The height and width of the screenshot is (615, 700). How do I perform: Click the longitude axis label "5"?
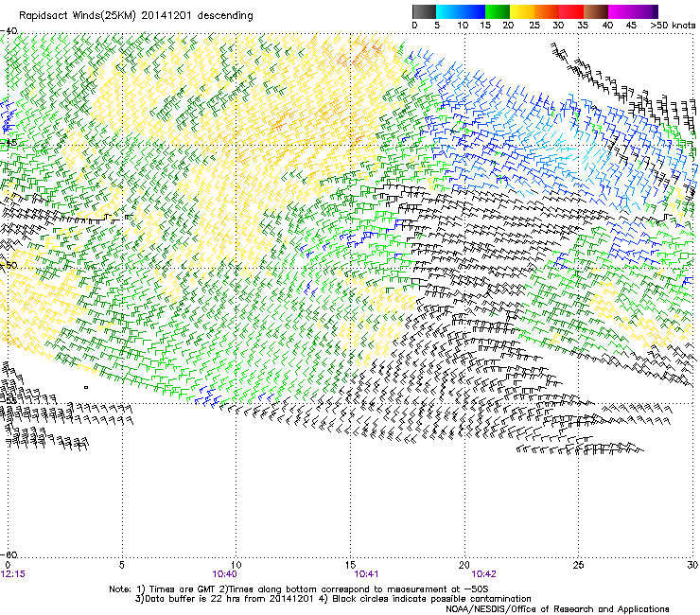coord(122,565)
